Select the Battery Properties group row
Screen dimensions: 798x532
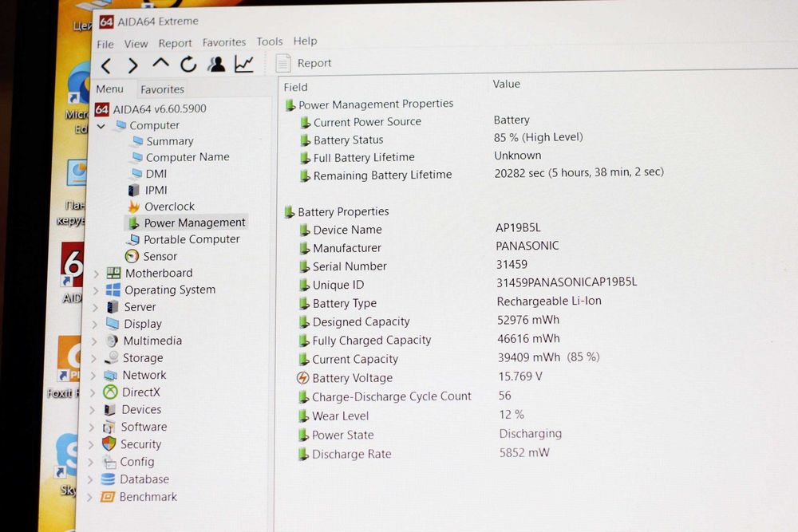point(337,211)
